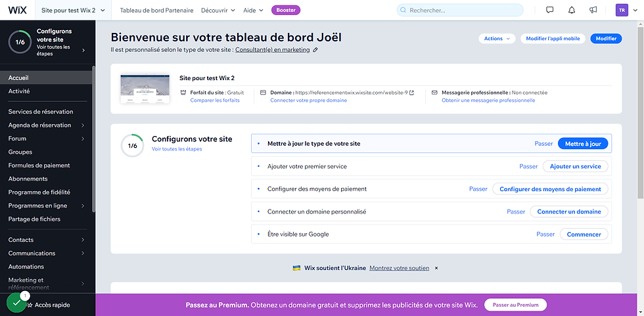Click the Booster button

(286, 11)
